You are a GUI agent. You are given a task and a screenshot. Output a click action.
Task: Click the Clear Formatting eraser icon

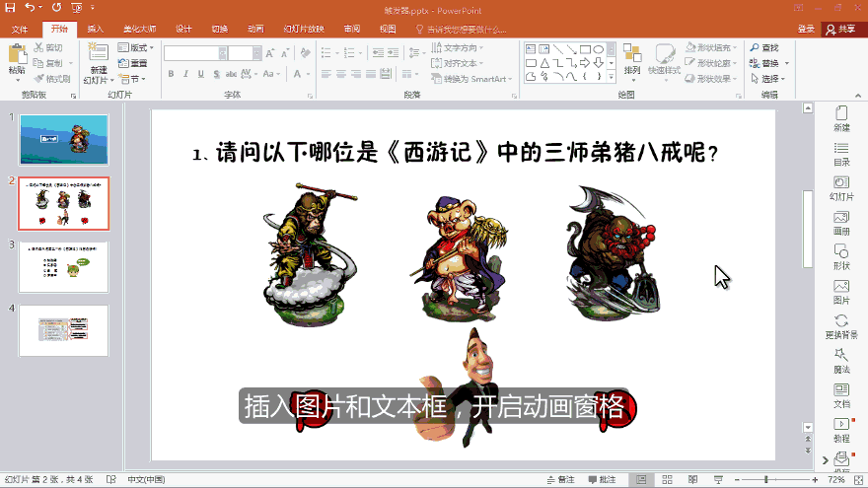click(305, 53)
